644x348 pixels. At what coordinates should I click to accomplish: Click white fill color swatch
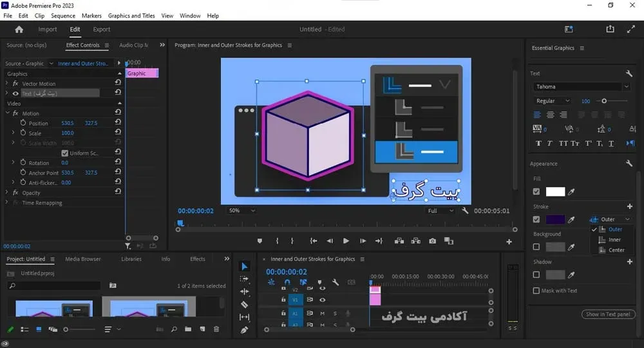555,191
